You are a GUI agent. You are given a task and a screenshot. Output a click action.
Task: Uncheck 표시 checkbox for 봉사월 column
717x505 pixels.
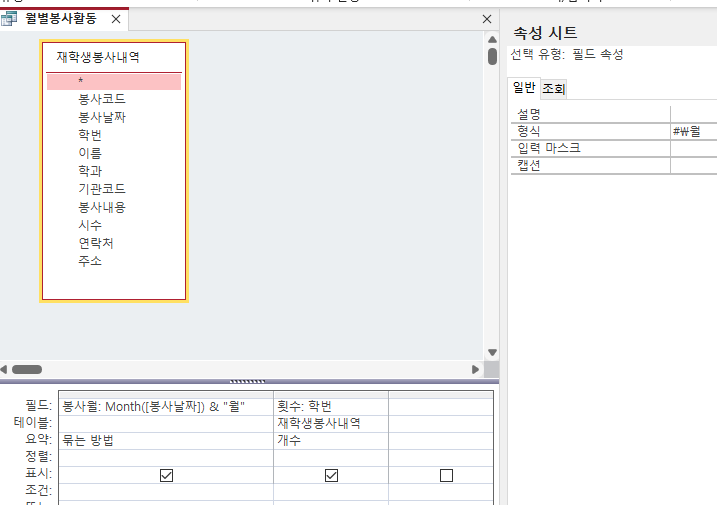[x=166, y=475]
